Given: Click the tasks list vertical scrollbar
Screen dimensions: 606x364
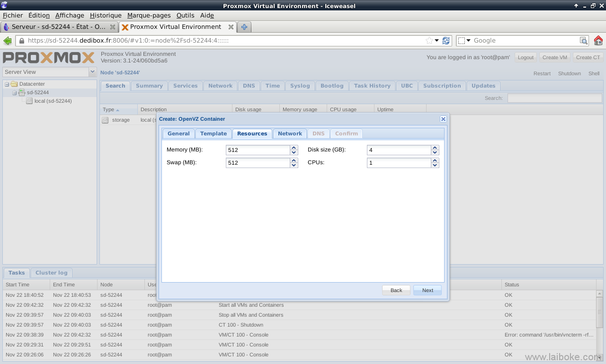Looking at the screenshot, I should (x=599, y=325).
